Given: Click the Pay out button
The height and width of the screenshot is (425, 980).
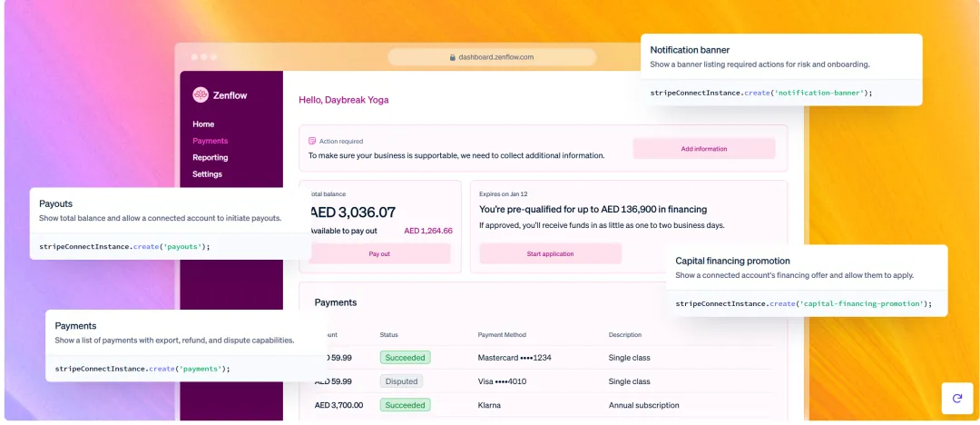Looking at the screenshot, I should click(x=379, y=254).
